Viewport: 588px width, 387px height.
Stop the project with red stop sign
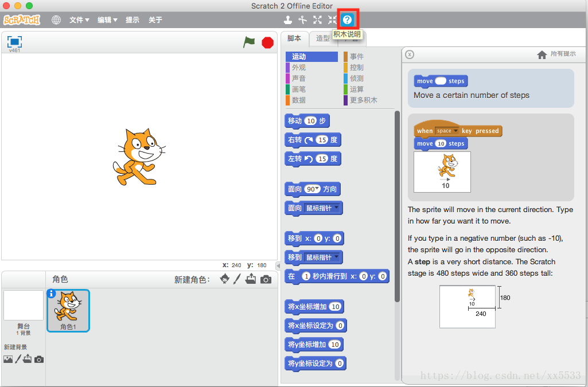point(267,42)
